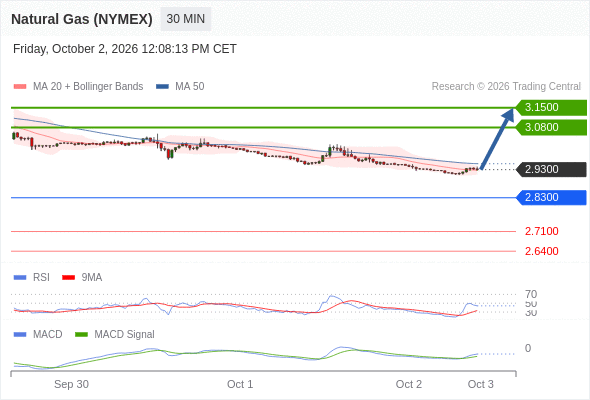The width and height of the screenshot is (590, 400).
Task: Click the MACD blue legend swatch
Action: coord(20,335)
